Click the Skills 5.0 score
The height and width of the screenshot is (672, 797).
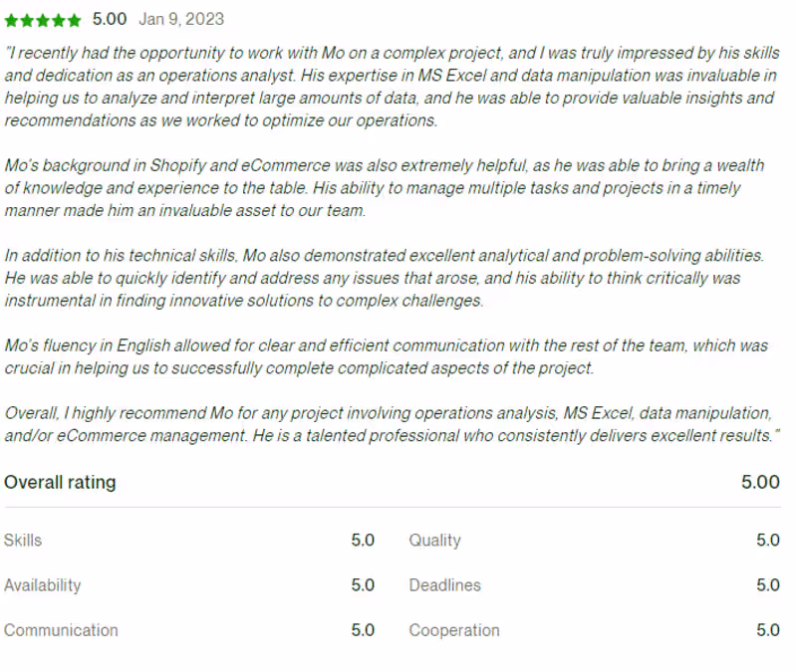(363, 541)
